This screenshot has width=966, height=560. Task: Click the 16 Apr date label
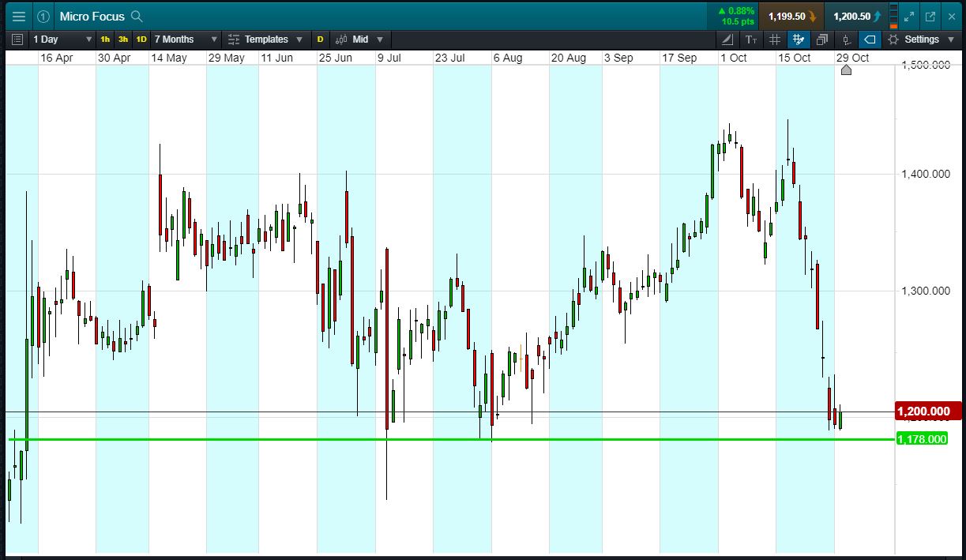56,58
